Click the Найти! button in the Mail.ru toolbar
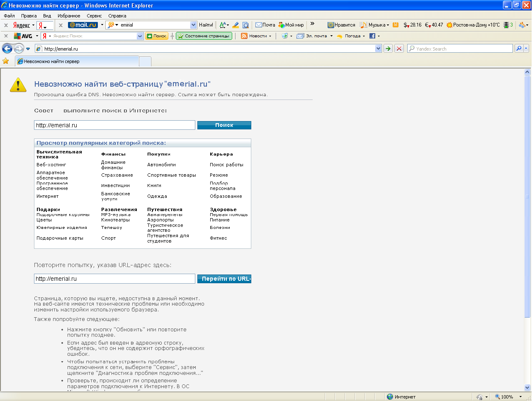This screenshot has width=532, height=401. (x=206, y=25)
